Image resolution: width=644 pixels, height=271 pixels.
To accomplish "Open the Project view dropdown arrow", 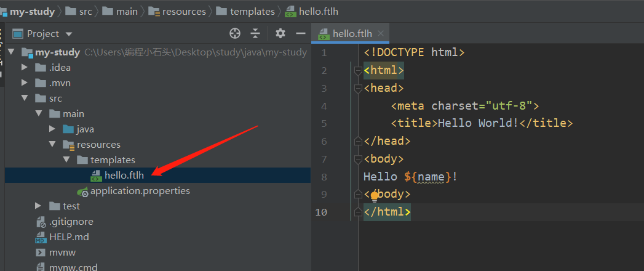I will point(69,34).
